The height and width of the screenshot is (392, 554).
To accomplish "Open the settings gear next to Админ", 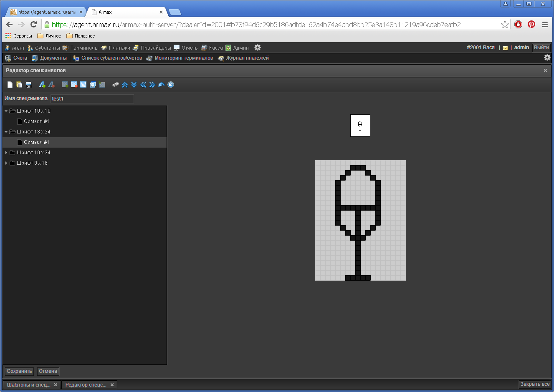I will (x=258, y=48).
